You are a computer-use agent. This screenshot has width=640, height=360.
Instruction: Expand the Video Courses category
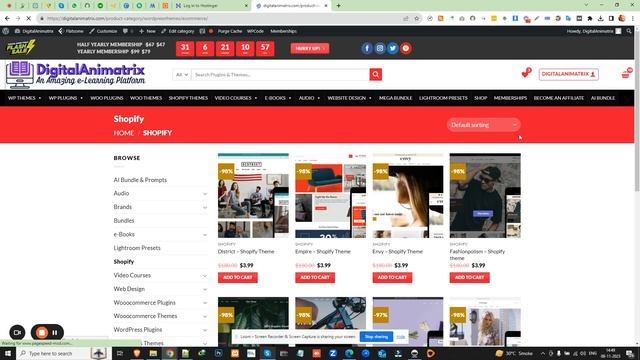pyautogui.click(x=205, y=276)
